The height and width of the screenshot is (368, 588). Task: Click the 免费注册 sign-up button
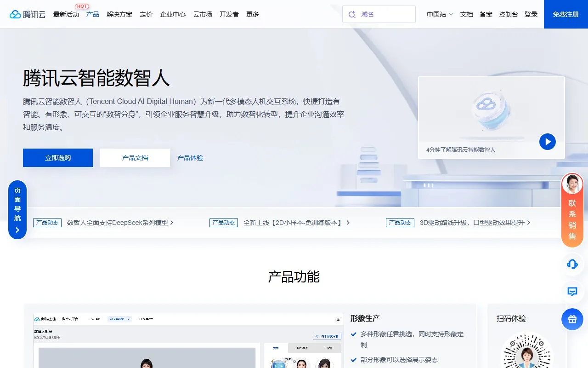[565, 14]
